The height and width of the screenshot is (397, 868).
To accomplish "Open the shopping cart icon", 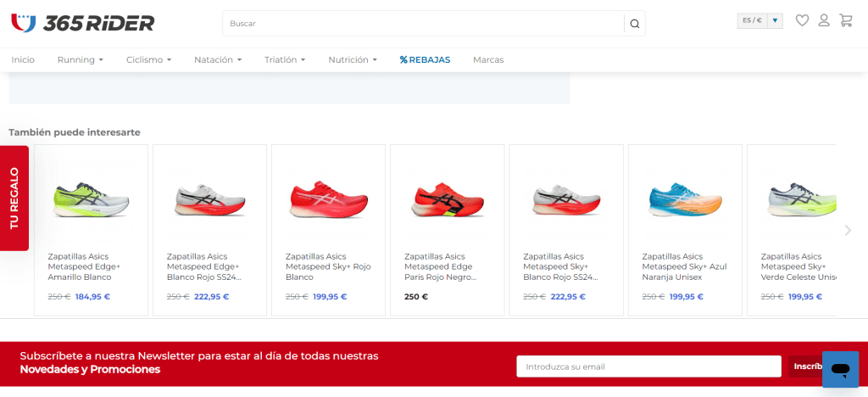I will point(846,20).
